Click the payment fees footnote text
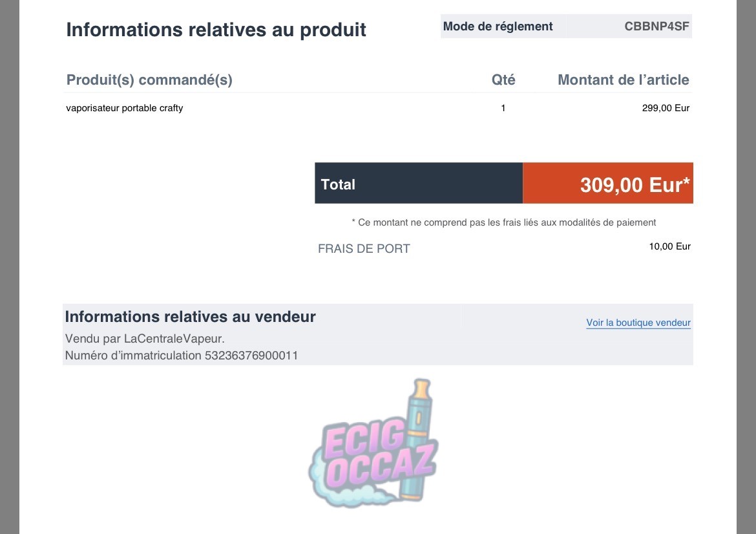This screenshot has width=756, height=534. point(503,222)
